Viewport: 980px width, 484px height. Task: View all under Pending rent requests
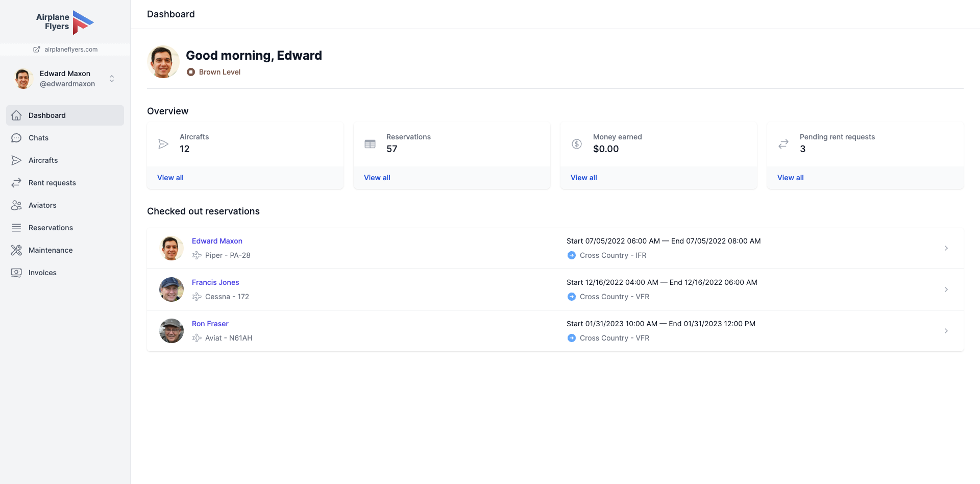pyautogui.click(x=790, y=178)
